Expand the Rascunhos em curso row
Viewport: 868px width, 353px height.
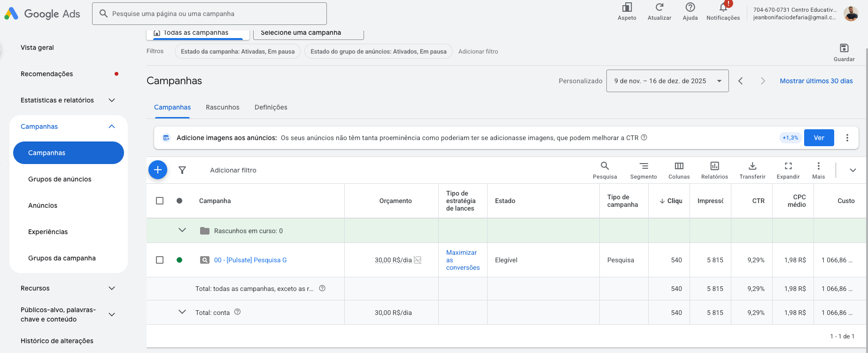[182, 230]
